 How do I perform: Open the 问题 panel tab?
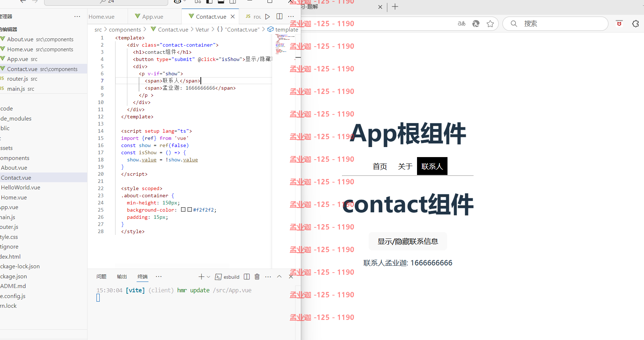(x=101, y=277)
